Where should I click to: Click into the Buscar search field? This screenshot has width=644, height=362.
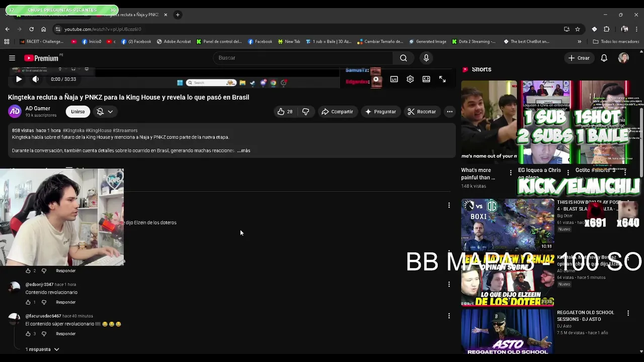pyautogui.click(x=304, y=58)
